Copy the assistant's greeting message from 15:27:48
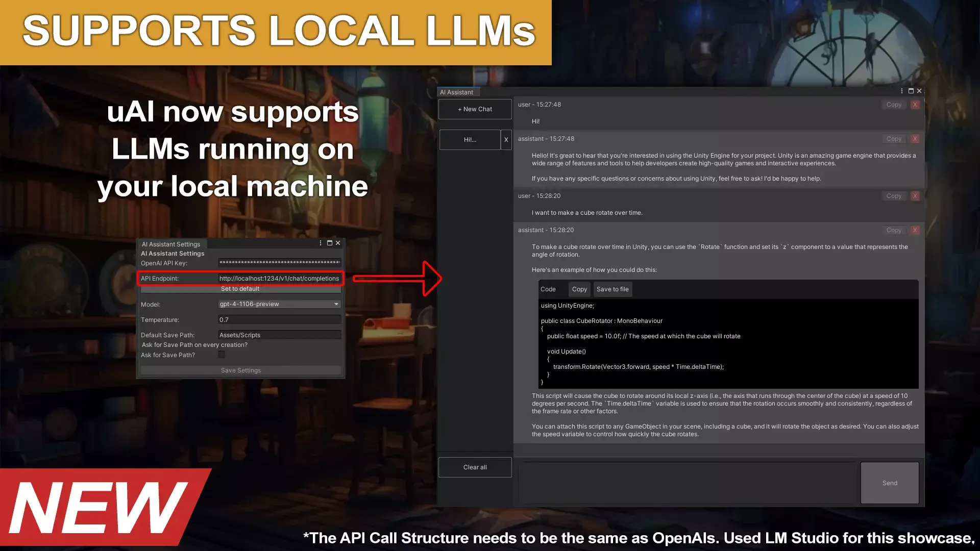The height and width of the screenshot is (551, 980). click(894, 139)
